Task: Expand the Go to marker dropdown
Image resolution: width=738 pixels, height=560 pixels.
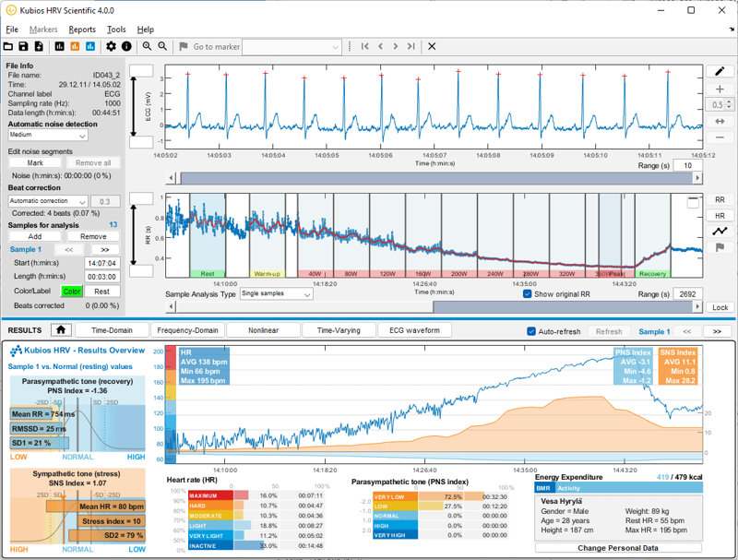Action: pos(292,46)
